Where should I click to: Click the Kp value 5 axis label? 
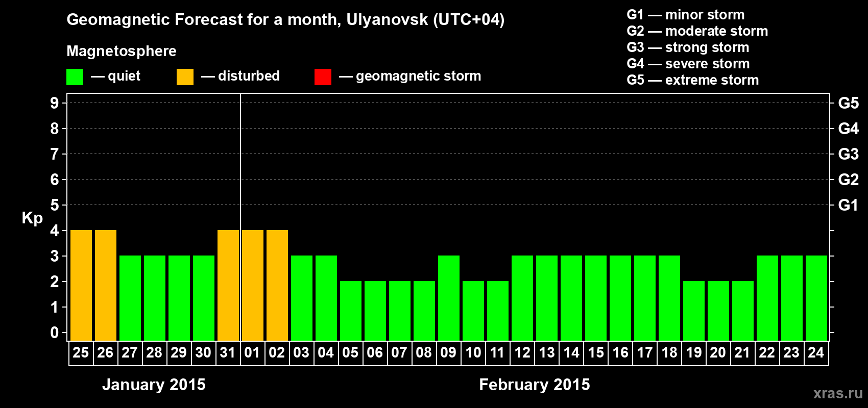coord(55,205)
